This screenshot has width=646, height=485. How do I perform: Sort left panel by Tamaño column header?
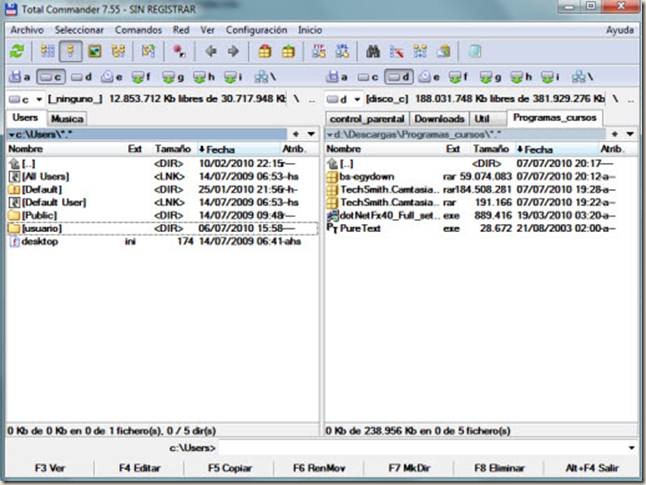(173, 149)
